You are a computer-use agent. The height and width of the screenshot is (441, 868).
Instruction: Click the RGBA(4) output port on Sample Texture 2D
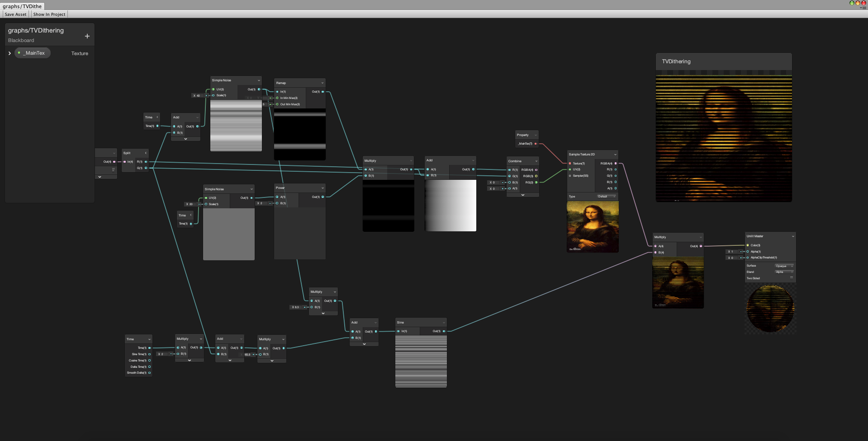point(615,164)
